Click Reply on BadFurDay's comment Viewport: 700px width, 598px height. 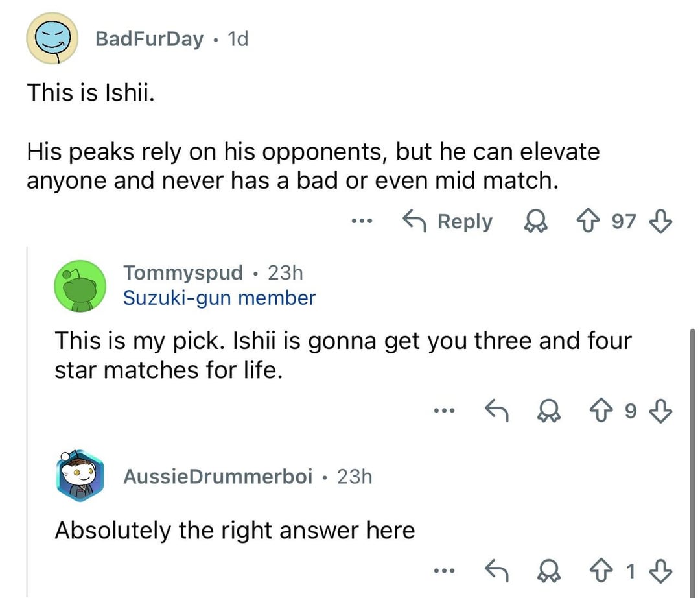(x=448, y=222)
